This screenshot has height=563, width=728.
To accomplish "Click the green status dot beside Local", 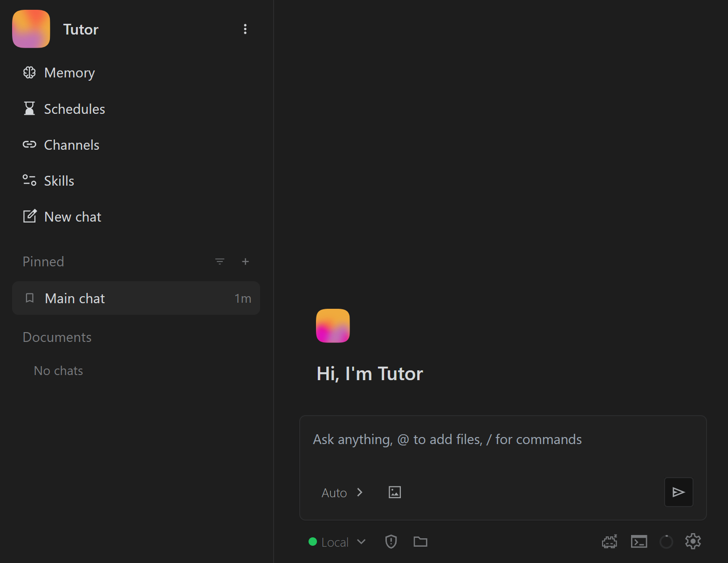I will [x=313, y=542].
